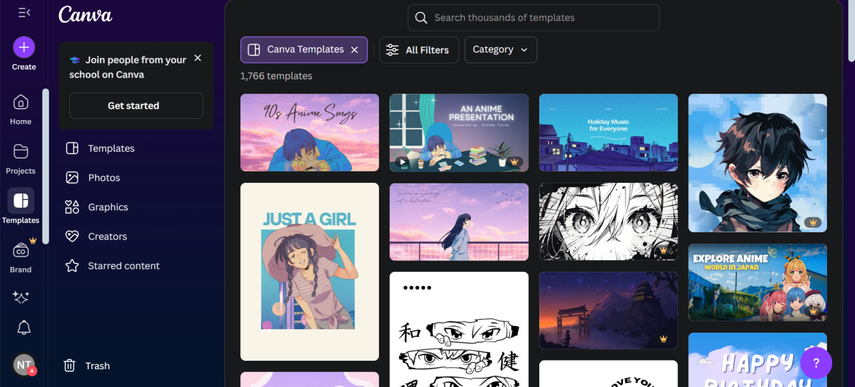Click the purple Create plus button
This screenshot has width=855, height=387.
click(x=24, y=47)
